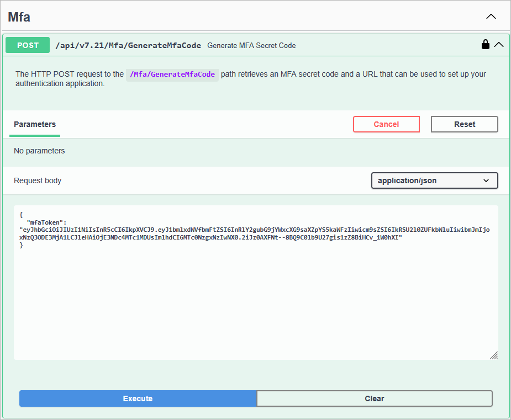Image resolution: width=511 pixels, height=420 pixels.
Task: Click the No parameters row
Action: click(39, 151)
